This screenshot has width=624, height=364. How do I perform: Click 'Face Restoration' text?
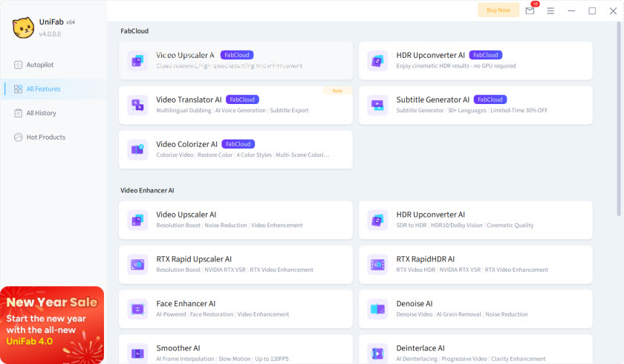(x=212, y=314)
